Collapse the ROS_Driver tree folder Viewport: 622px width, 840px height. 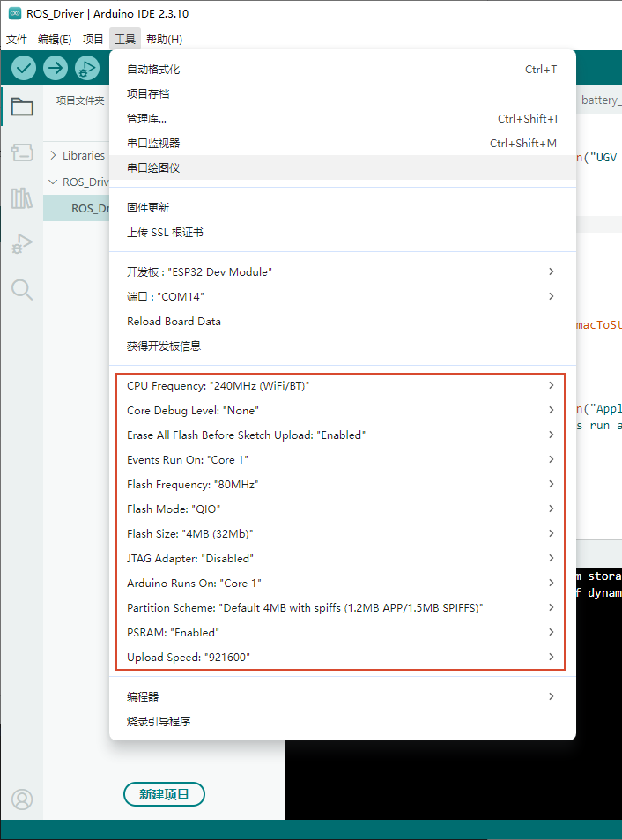coord(78,182)
